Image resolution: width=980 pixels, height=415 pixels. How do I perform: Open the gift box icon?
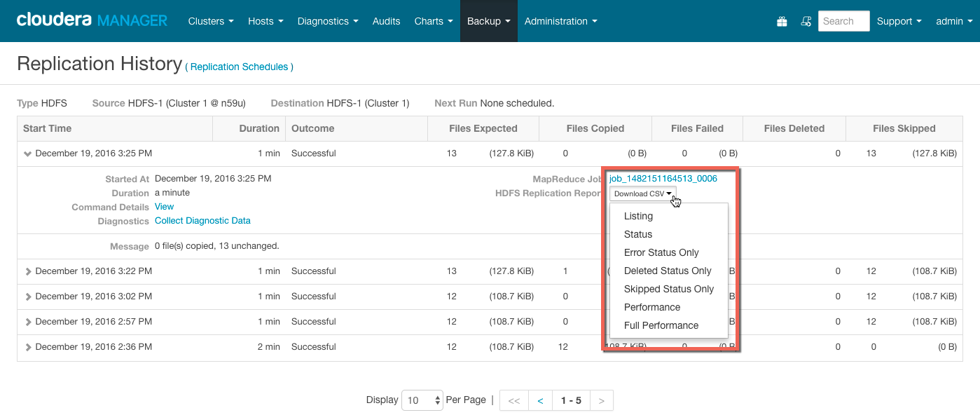point(782,22)
